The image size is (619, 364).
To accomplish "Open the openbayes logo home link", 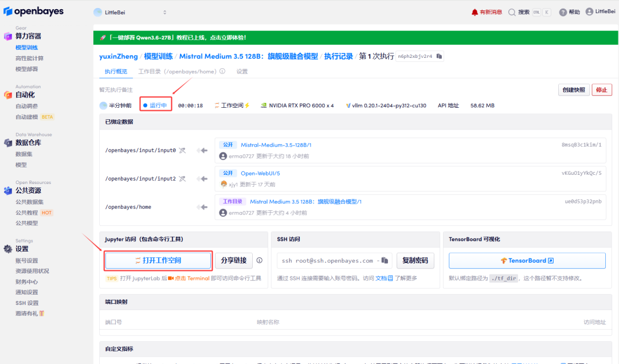I will tap(34, 11).
